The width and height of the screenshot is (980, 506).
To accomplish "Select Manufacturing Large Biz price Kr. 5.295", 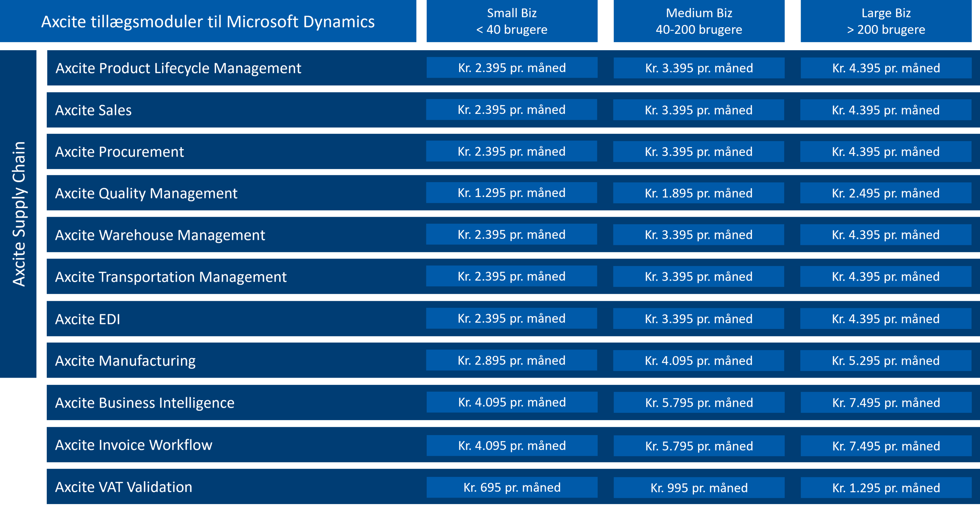I will point(885,361).
